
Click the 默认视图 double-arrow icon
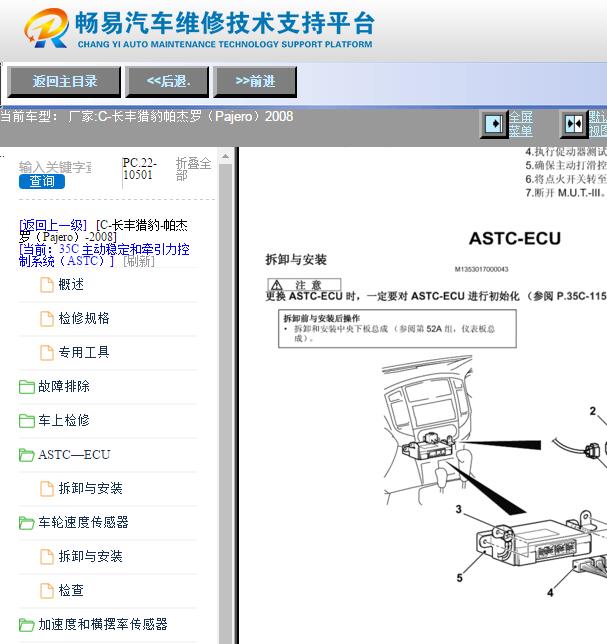573,124
